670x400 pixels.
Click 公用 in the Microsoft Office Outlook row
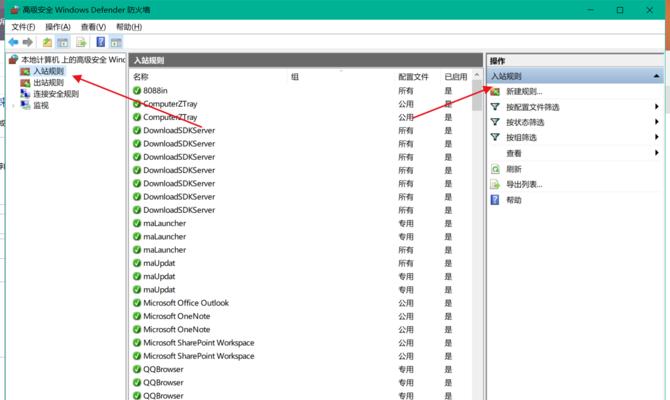click(x=406, y=303)
